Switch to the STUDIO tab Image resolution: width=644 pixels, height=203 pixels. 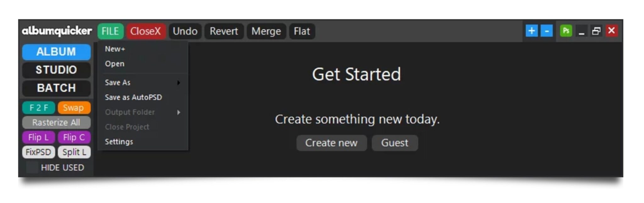click(x=56, y=70)
